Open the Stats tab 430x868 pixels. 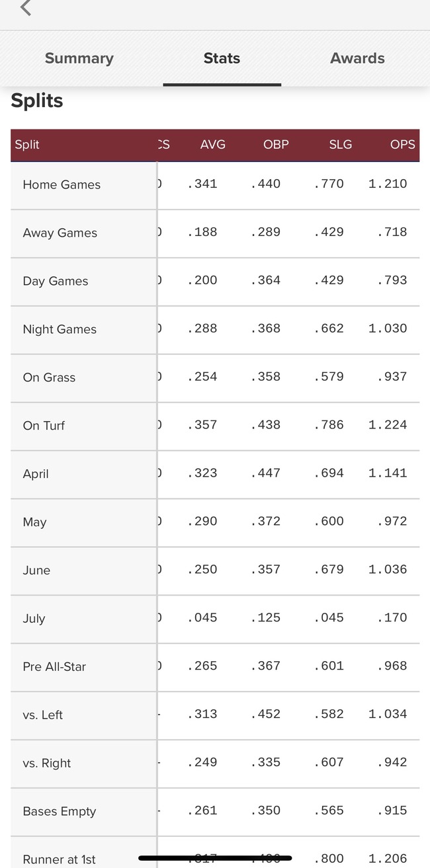point(222,58)
